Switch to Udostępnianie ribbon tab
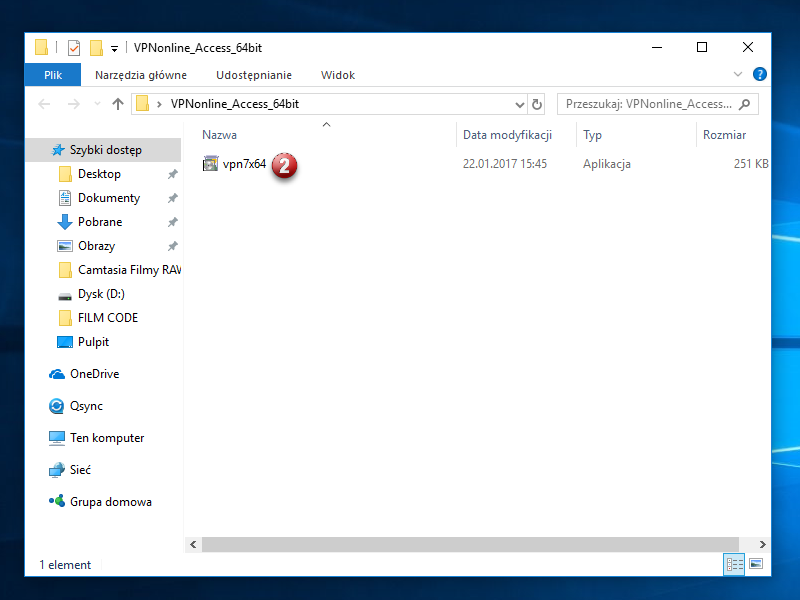Viewport: 800px width, 600px height. tap(254, 75)
